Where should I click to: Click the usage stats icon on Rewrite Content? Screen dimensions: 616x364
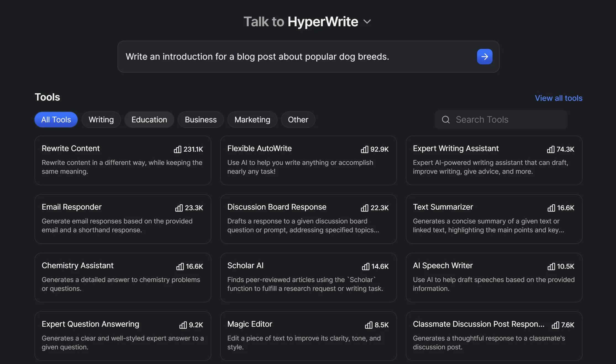tap(178, 149)
